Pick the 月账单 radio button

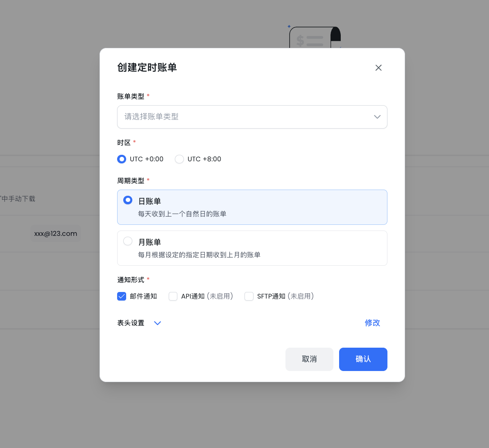(x=128, y=241)
